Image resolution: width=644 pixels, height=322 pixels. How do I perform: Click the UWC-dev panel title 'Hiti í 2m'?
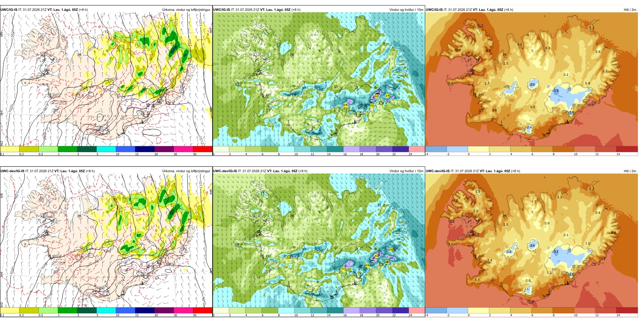pos(630,171)
